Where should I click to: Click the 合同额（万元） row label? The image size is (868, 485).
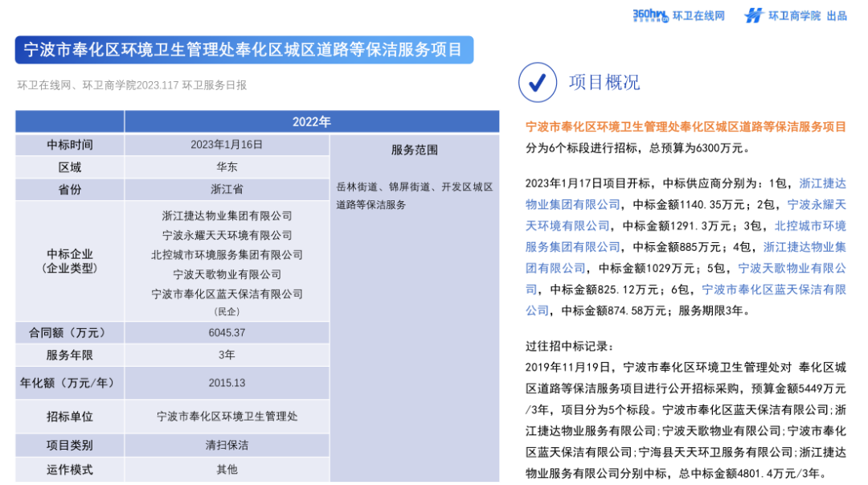coord(70,332)
